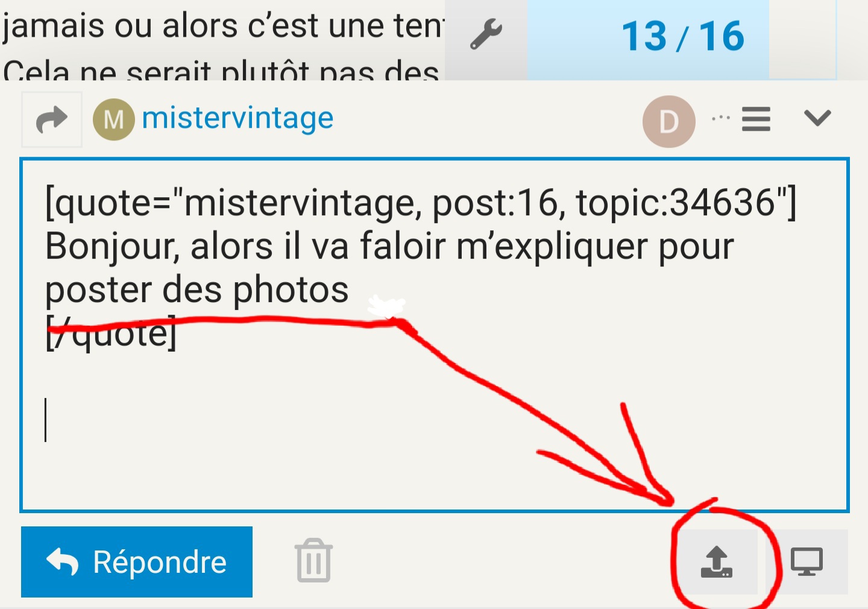Click the round M avatar of mistervintage
This screenshot has height=609, width=868.
coord(113,119)
